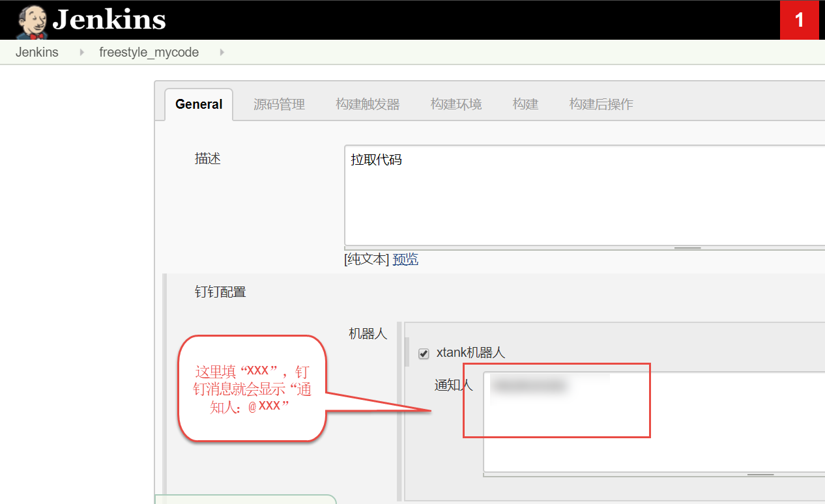Switch to the 源码管理 tab
The image size is (825, 504).
tap(279, 104)
